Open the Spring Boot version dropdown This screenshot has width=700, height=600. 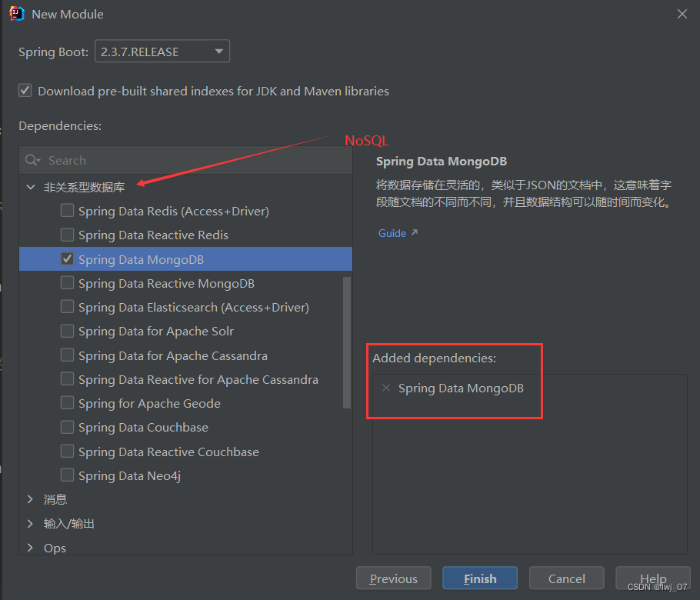[162, 51]
